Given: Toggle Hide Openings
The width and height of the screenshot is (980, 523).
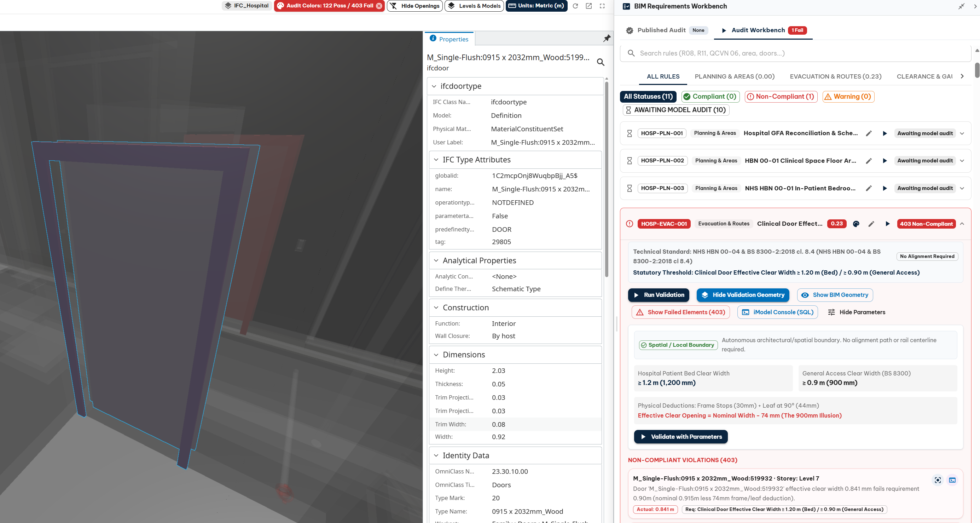Looking at the screenshot, I should click(x=415, y=6).
